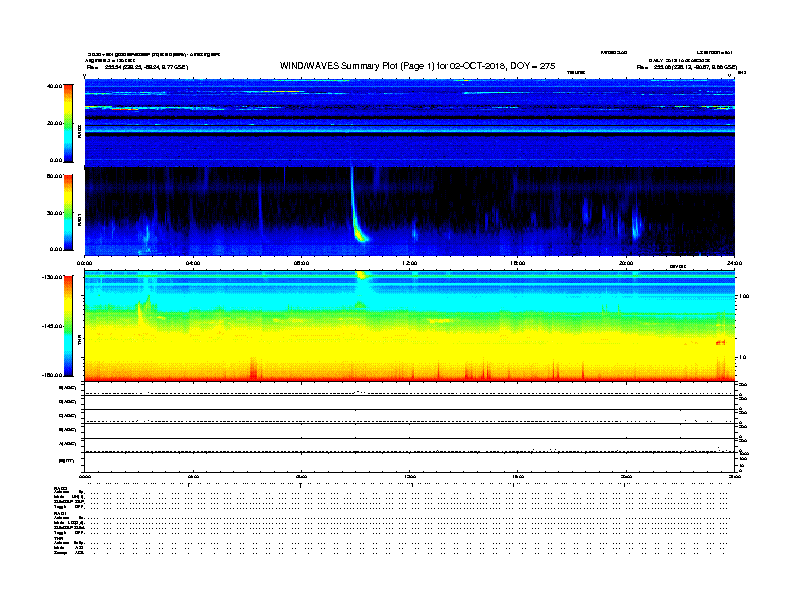This screenshot has height=612, width=792.
Task: Select the -130.00 label on TNR scale
Action: click(x=53, y=277)
